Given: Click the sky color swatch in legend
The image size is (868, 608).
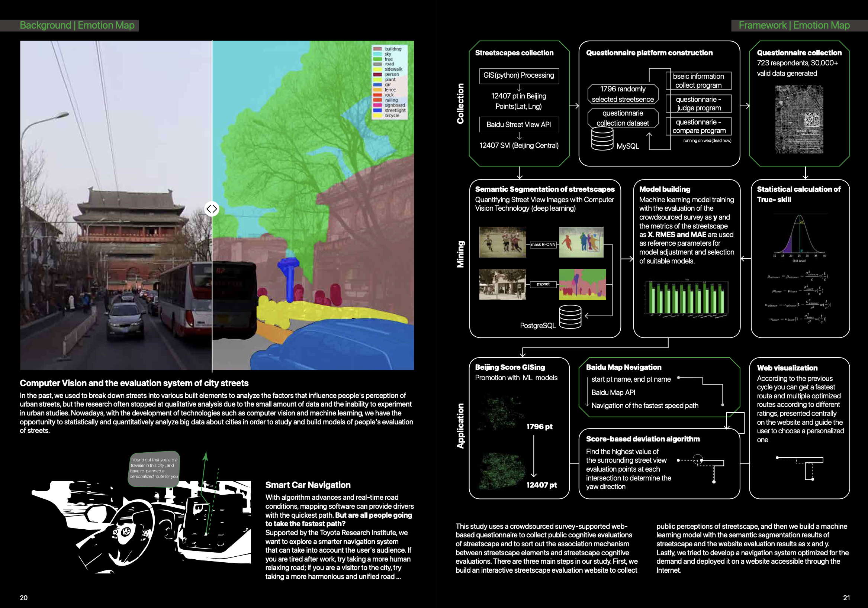Looking at the screenshot, I should (377, 54).
